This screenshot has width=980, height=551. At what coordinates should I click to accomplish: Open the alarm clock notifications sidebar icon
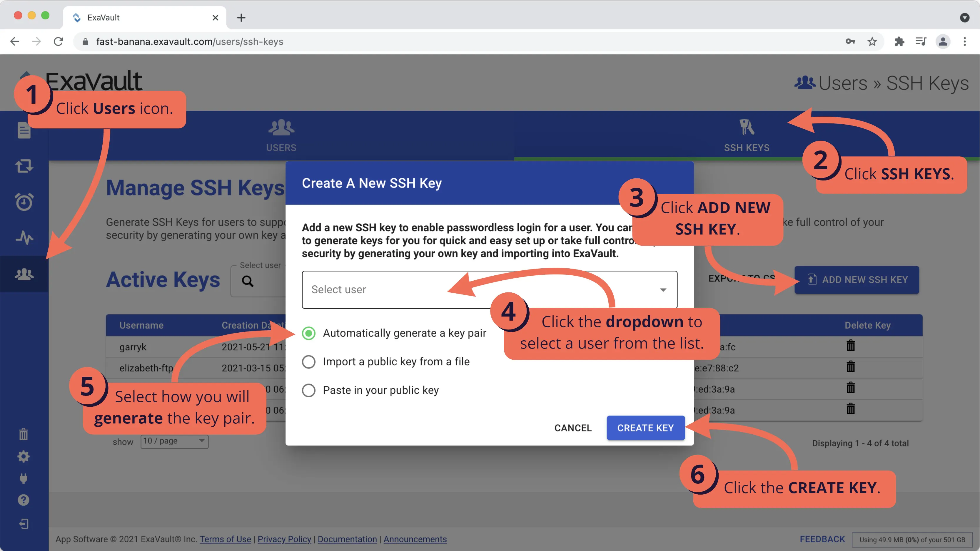(x=24, y=202)
